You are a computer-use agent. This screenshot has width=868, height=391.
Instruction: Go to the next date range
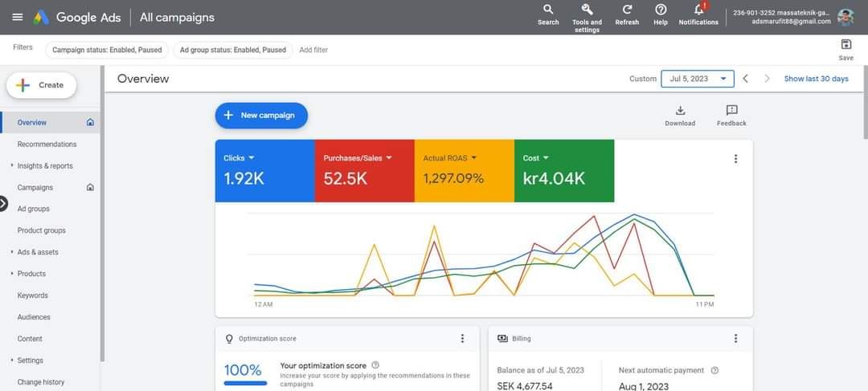pos(767,79)
